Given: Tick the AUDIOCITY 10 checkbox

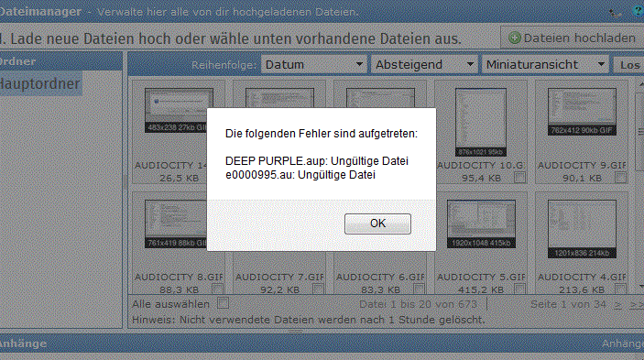Looking at the screenshot, I should (x=519, y=178).
